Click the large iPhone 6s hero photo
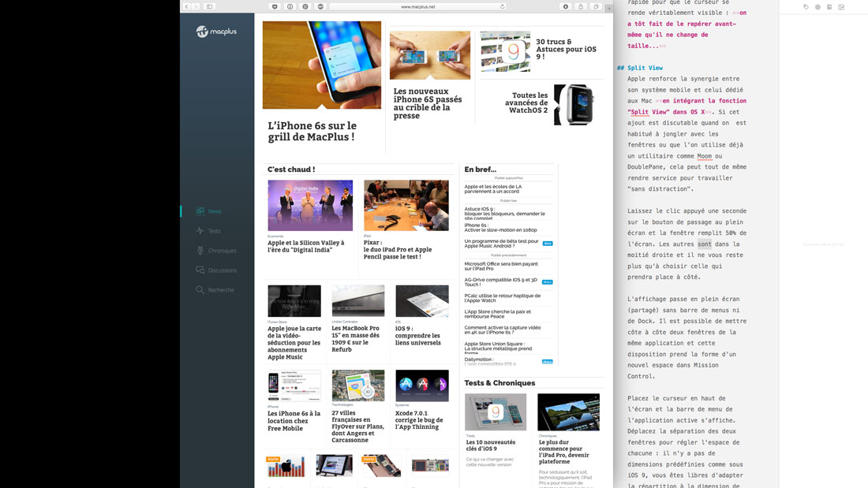 coord(322,65)
